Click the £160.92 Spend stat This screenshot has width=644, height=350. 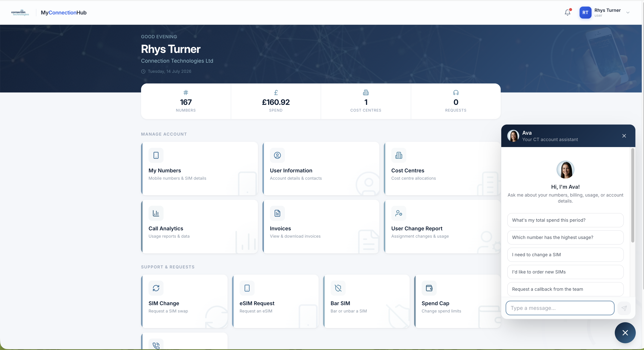point(276,101)
